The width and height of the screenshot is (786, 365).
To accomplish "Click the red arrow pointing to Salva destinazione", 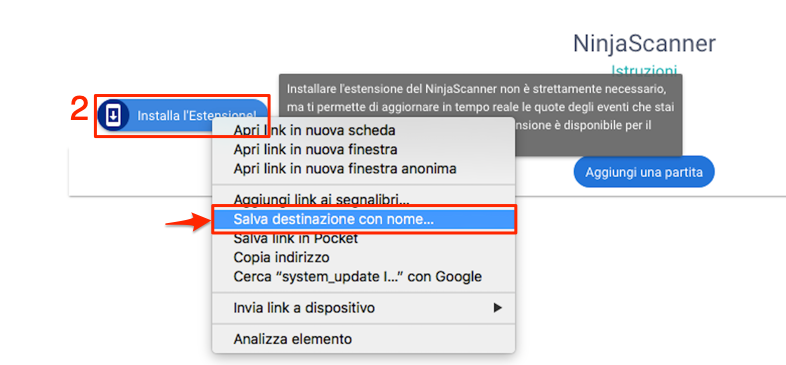I will (x=187, y=222).
